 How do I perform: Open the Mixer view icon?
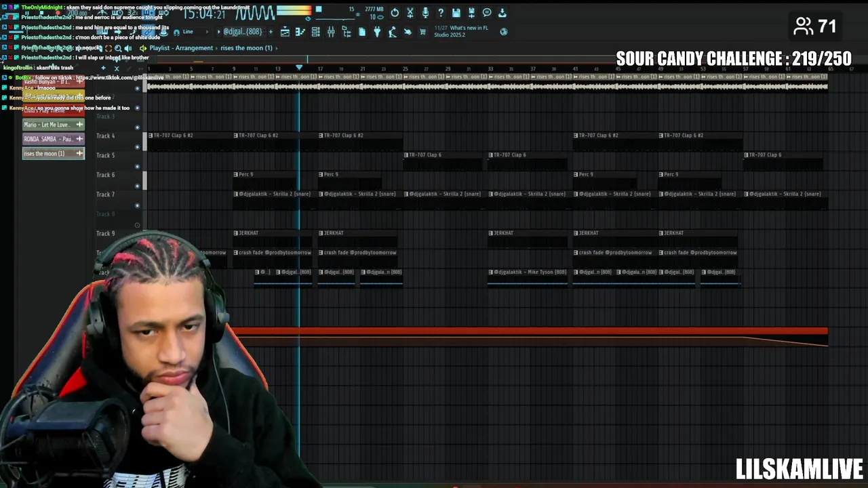pos(331,32)
